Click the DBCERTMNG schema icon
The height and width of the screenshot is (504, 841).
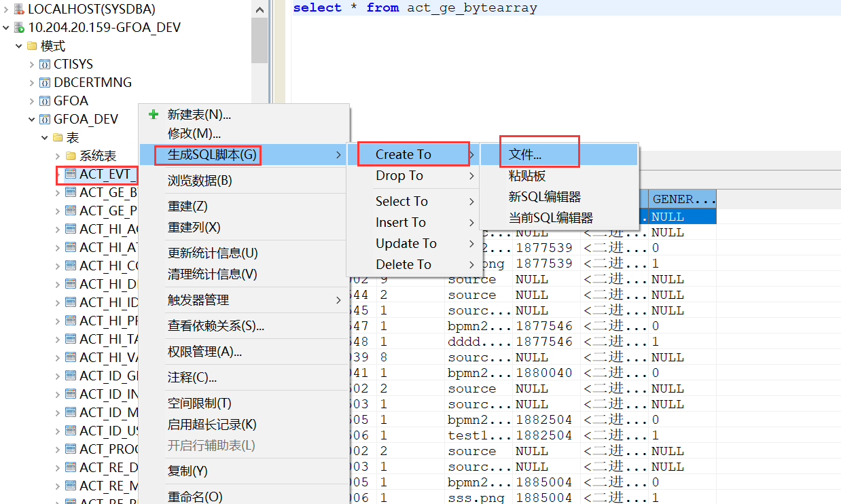click(45, 83)
